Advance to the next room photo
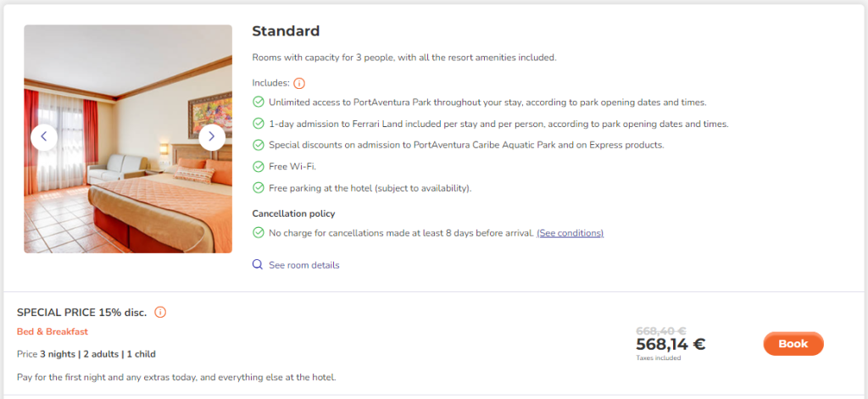 tap(211, 137)
